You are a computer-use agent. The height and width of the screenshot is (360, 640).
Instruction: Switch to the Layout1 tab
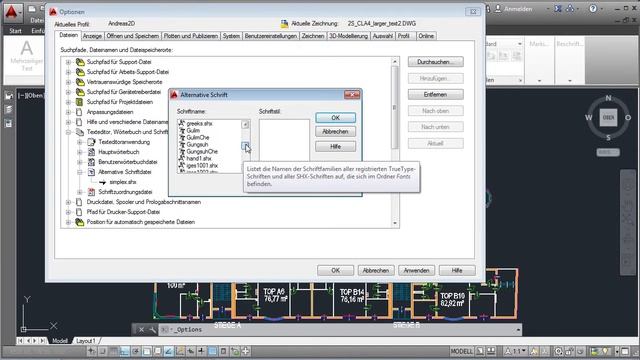[86, 340]
